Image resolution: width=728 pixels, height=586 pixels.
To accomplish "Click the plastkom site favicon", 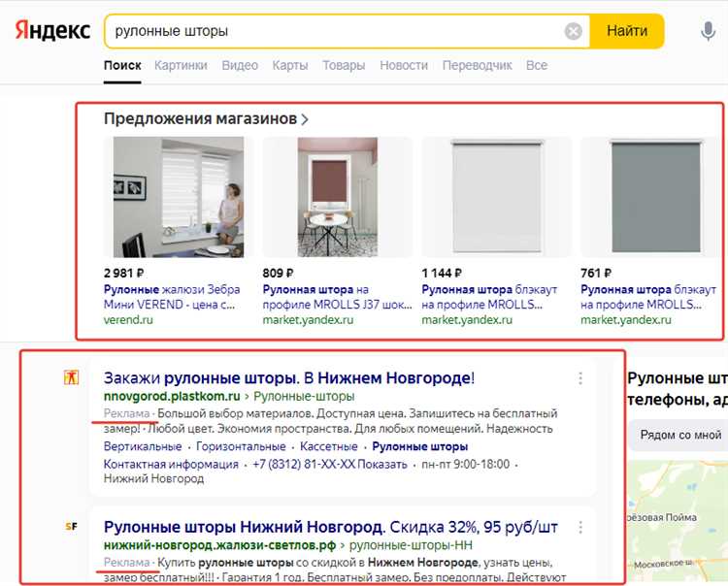I will click(71, 377).
